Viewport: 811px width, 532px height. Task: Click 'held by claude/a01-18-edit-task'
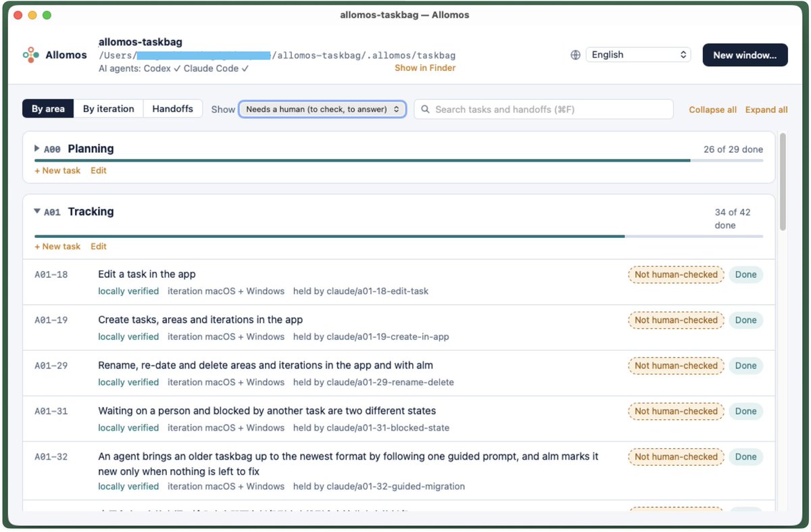coord(361,291)
